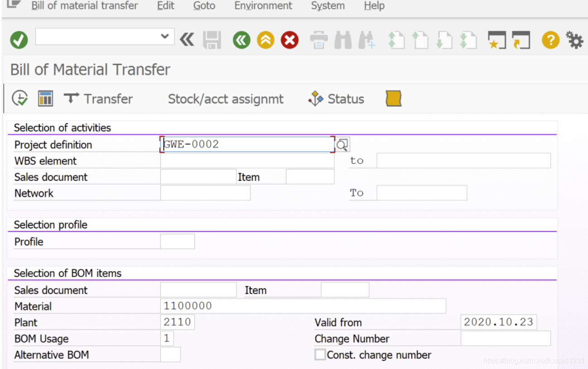Click the WBS element input field

[247, 160]
